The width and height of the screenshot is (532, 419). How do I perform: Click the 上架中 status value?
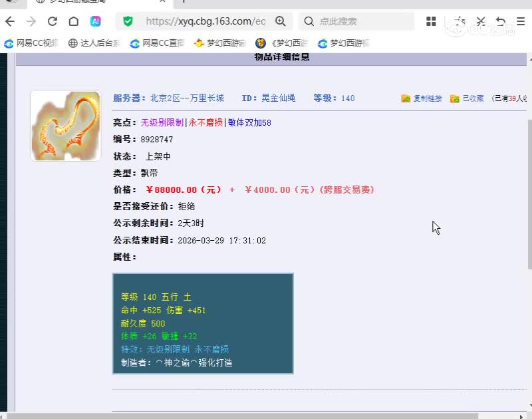click(x=158, y=156)
